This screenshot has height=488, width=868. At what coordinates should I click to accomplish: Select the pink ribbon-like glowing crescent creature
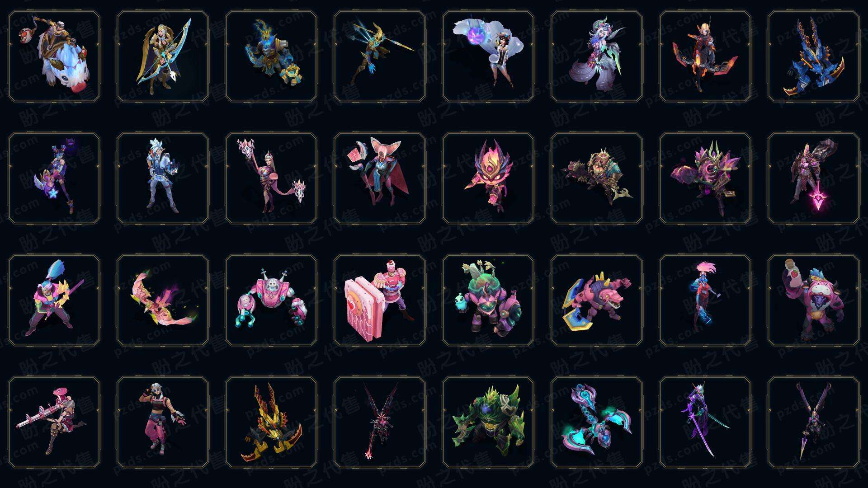pyautogui.click(x=163, y=300)
